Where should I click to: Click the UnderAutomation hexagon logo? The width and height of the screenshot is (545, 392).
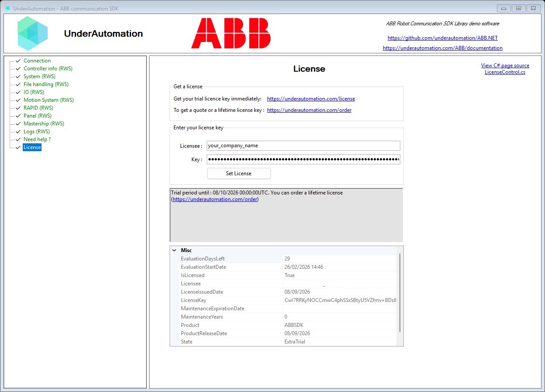pos(32,34)
